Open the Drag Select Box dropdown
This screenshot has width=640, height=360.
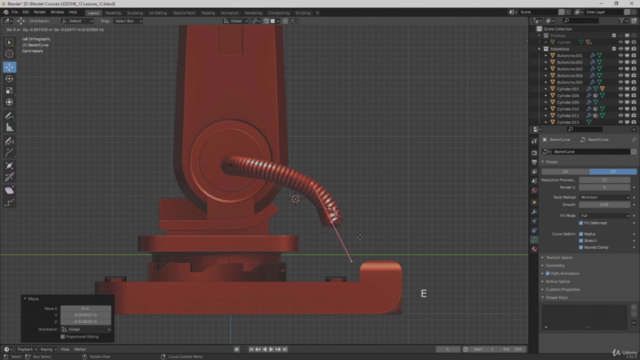pos(128,21)
